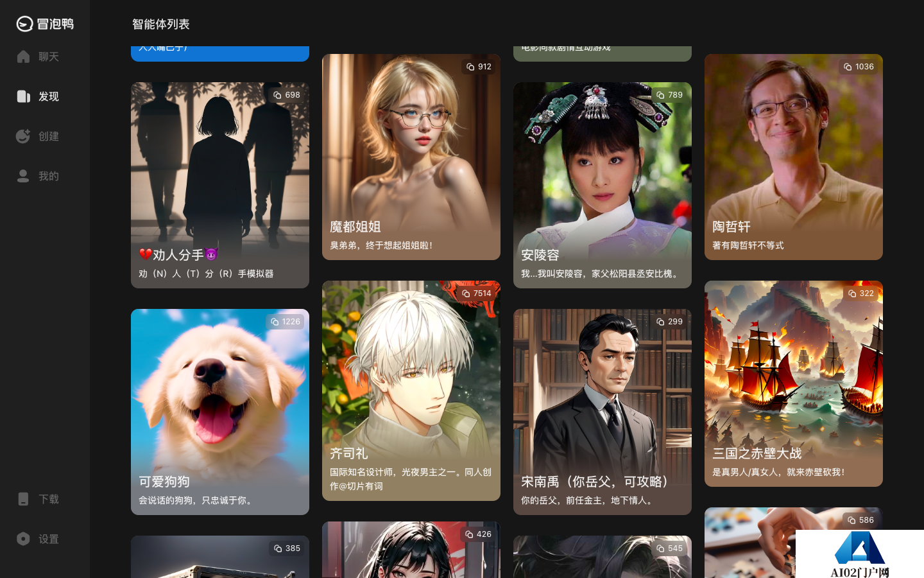Click the 下载 phone icon

23,499
